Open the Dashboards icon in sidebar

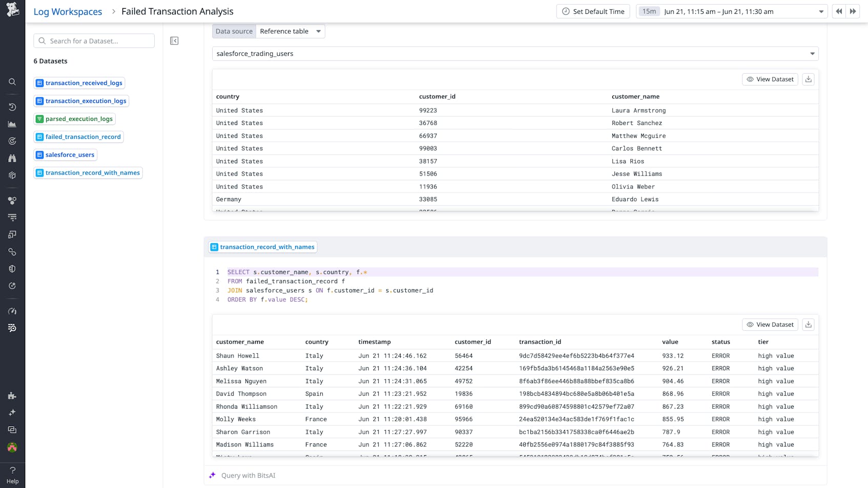point(12,123)
